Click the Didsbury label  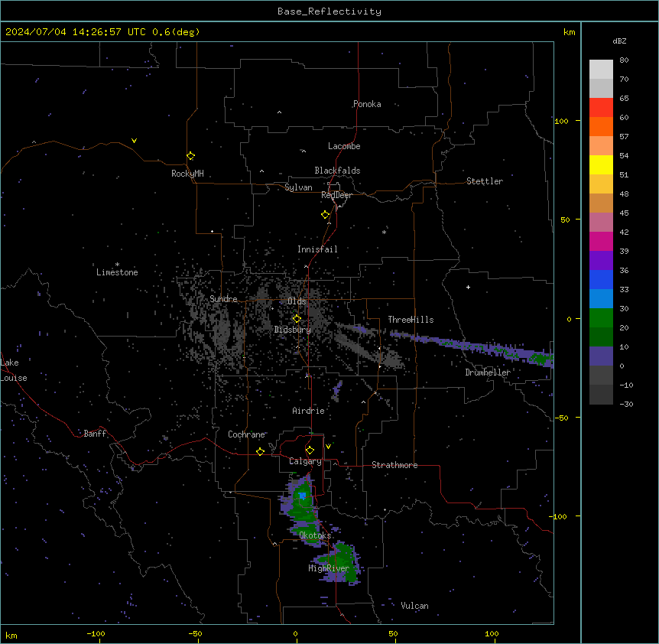[x=293, y=330]
